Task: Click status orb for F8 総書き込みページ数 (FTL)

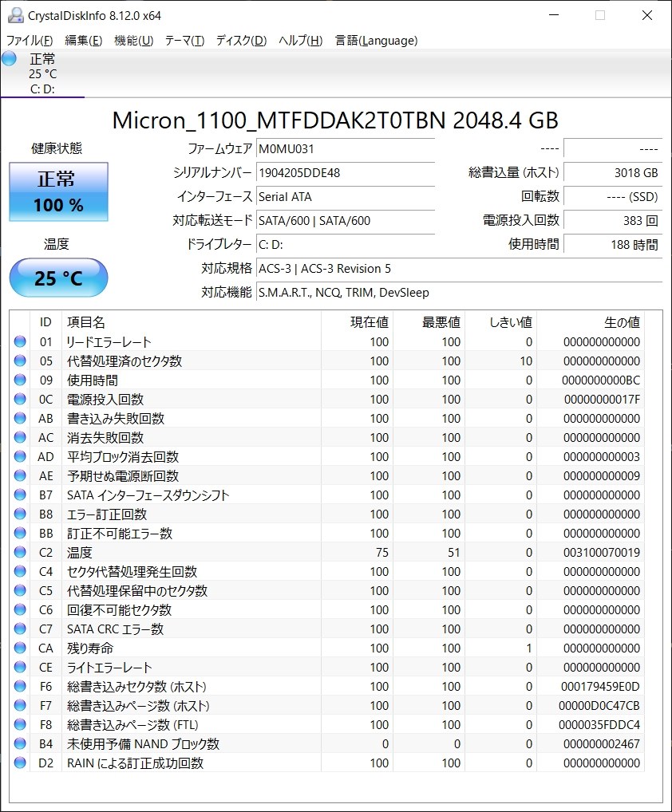Action: [x=20, y=725]
